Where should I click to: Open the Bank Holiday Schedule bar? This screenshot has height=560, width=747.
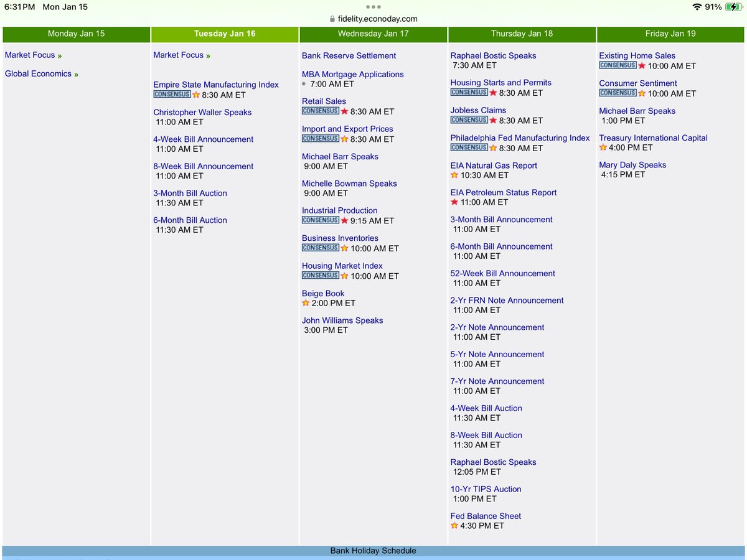(x=374, y=551)
